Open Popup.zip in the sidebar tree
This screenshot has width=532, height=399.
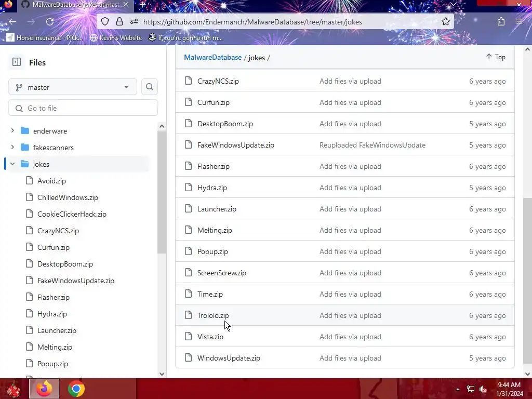click(x=52, y=364)
